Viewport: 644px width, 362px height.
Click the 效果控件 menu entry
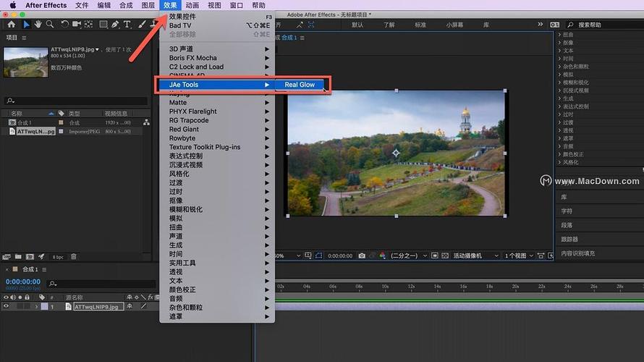click(217, 17)
